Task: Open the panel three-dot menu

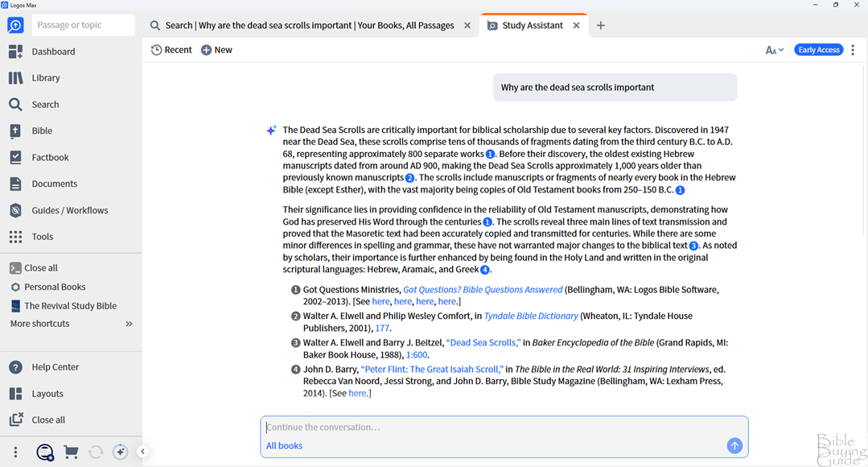Action: click(x=853, y=50)
